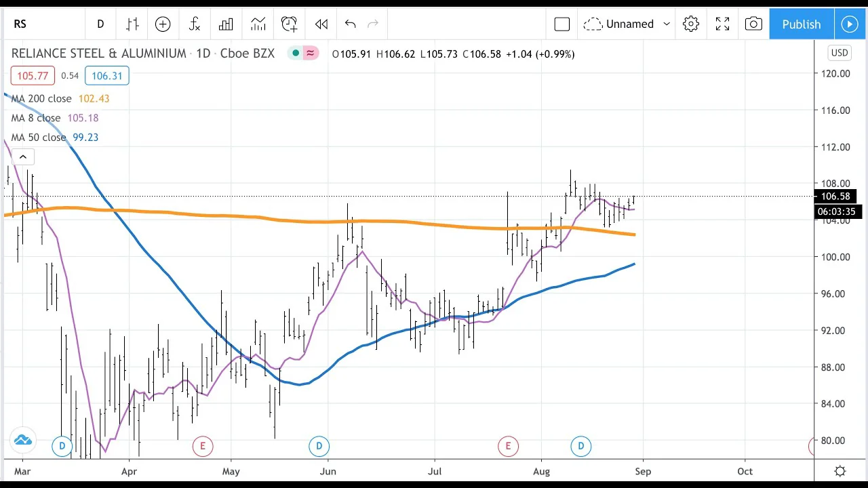The height and width of the screenshot is (488, 868).
Task: Open the financials bar chart icon
Action: pyautogui.click(x=226, y=24)
